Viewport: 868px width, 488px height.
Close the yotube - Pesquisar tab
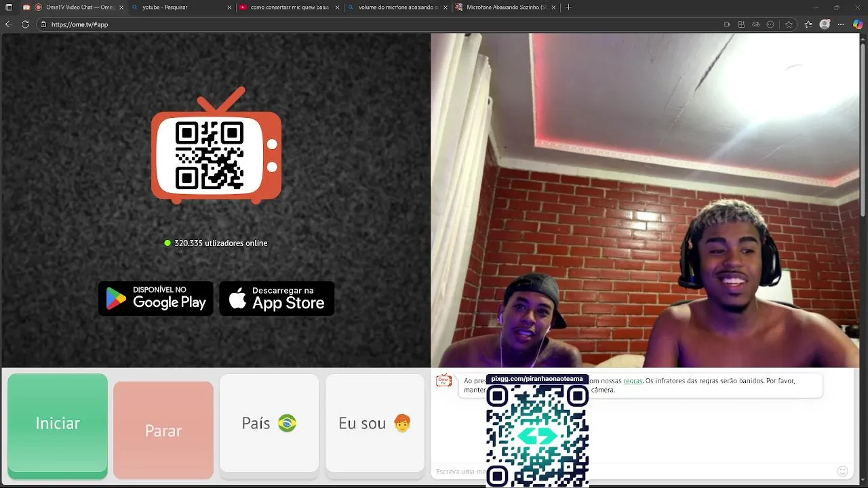click(x=229, y=7)
